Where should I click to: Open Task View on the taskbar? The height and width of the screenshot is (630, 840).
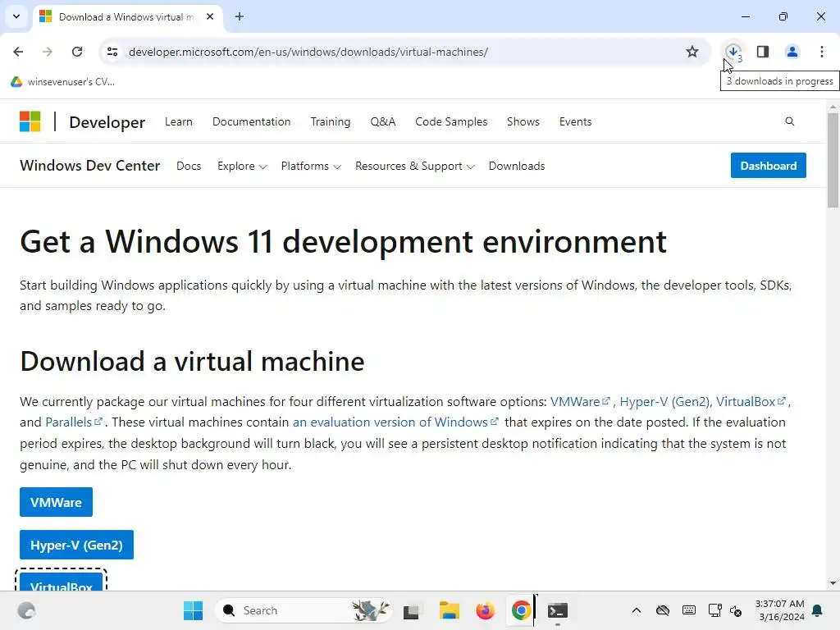pyautogui.click(x=411, y=610)
